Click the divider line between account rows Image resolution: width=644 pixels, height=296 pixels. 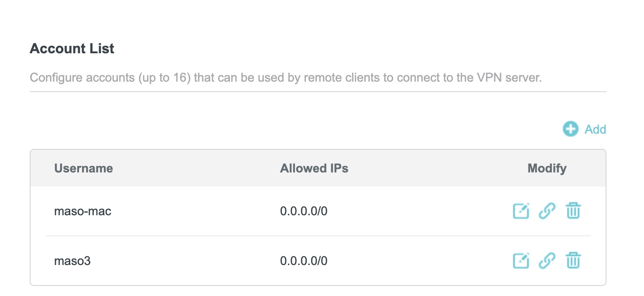[318, 236]
